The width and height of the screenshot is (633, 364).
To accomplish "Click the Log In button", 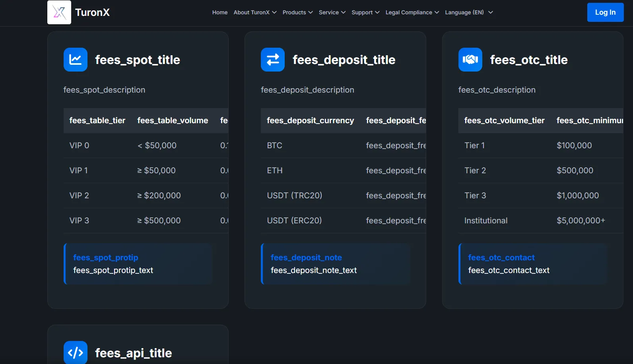I will pos(605,12).
